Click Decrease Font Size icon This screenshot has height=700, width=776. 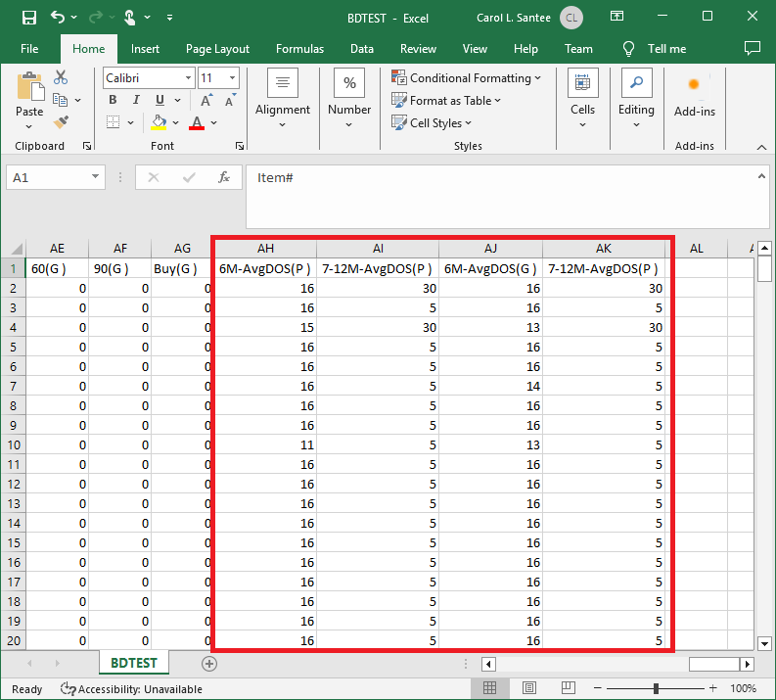pos(230,100)
